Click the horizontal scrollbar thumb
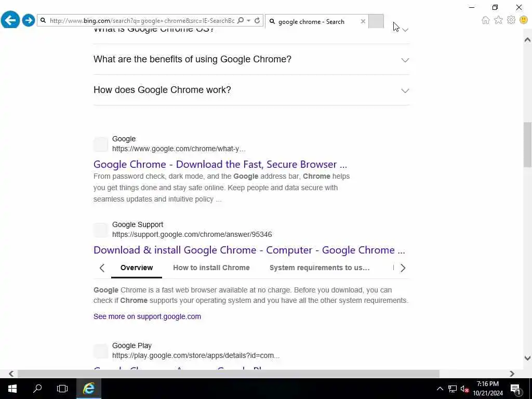The width and height of the screenshot is (532, 399). coord(229,374)
